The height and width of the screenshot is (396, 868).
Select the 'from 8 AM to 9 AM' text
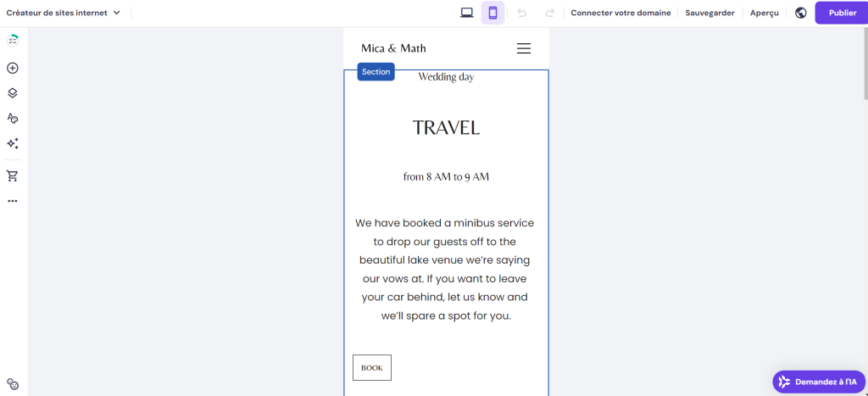pyautogui.click(x=446, y=177)
